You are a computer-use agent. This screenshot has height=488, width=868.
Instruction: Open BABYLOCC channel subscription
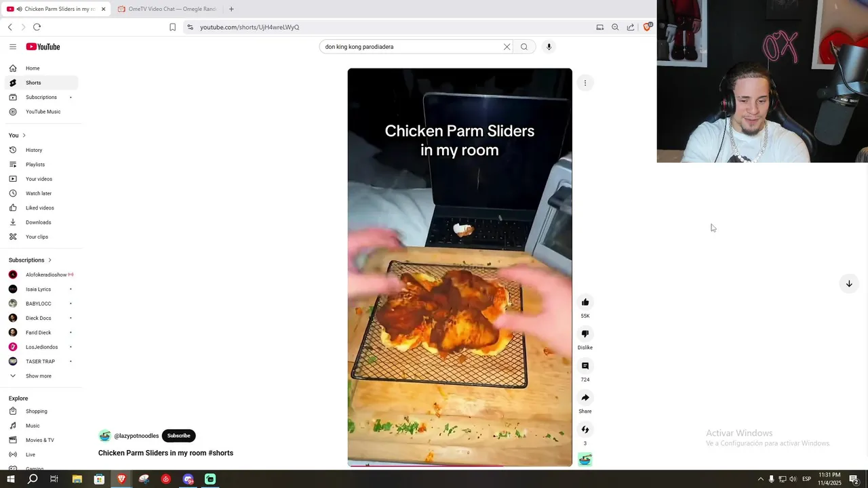point(41,304)
